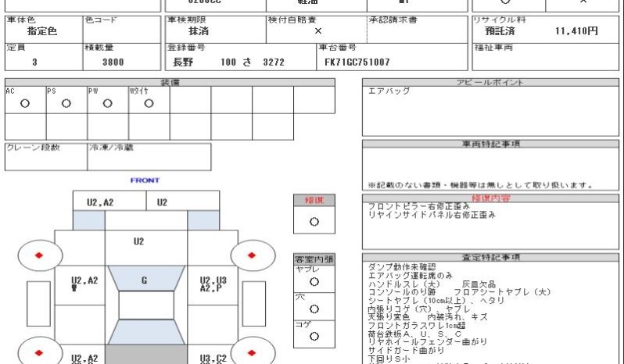Click the クレーン段数 field
The image size is (624, 364).
click(46, 157)
